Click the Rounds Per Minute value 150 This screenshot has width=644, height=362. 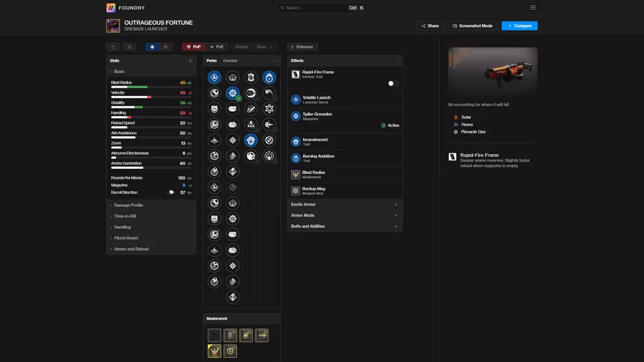182,178
